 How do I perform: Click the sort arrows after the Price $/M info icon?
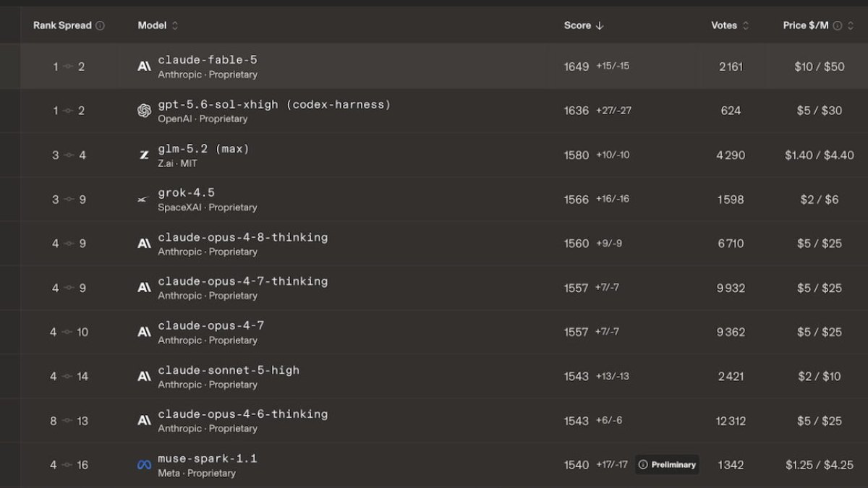tap(850, 25)
